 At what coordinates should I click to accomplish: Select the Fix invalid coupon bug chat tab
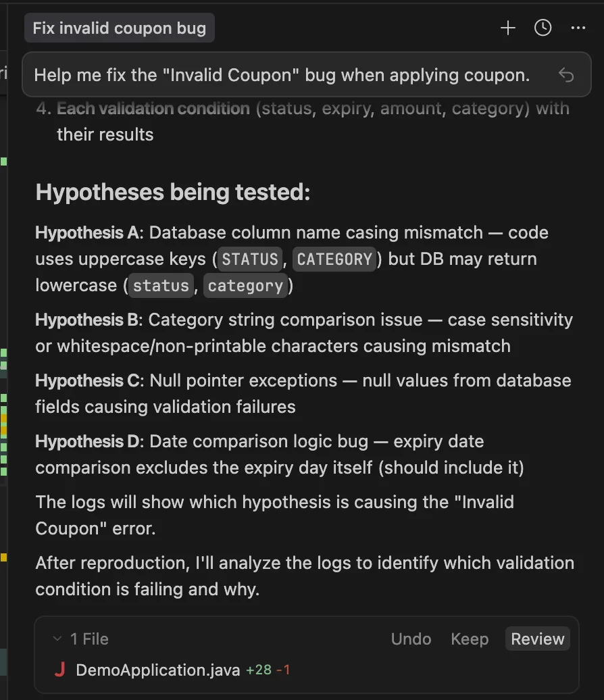(x=119, y=28)
